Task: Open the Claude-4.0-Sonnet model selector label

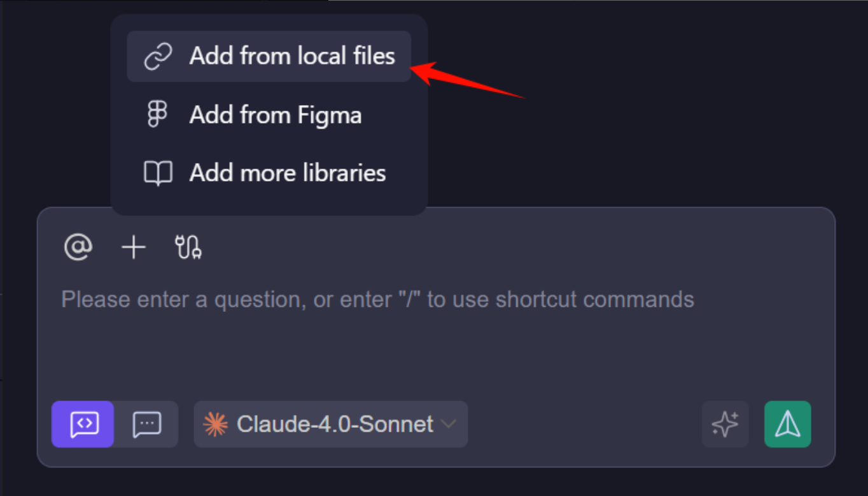Action: (335, 424)
